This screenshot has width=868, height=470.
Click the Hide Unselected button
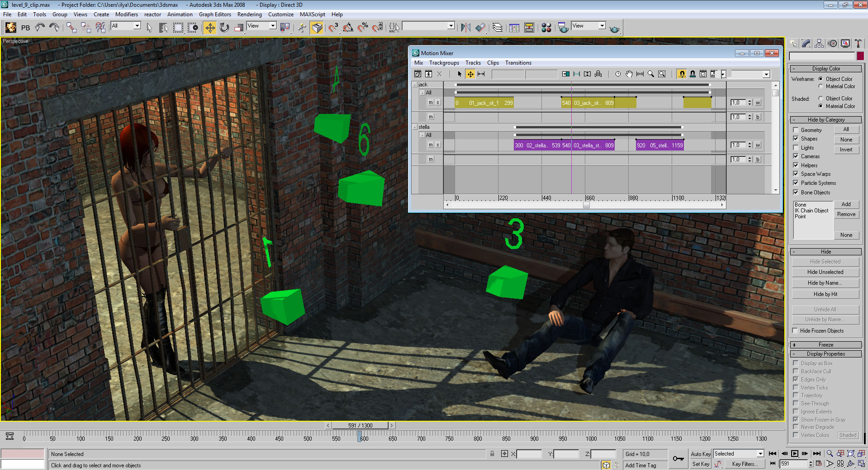click(x=825, y=272)
